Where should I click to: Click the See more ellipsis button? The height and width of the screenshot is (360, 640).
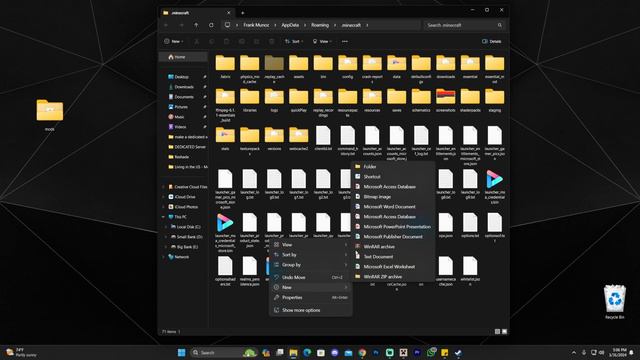pyautogui.click(x=345, y=41)
